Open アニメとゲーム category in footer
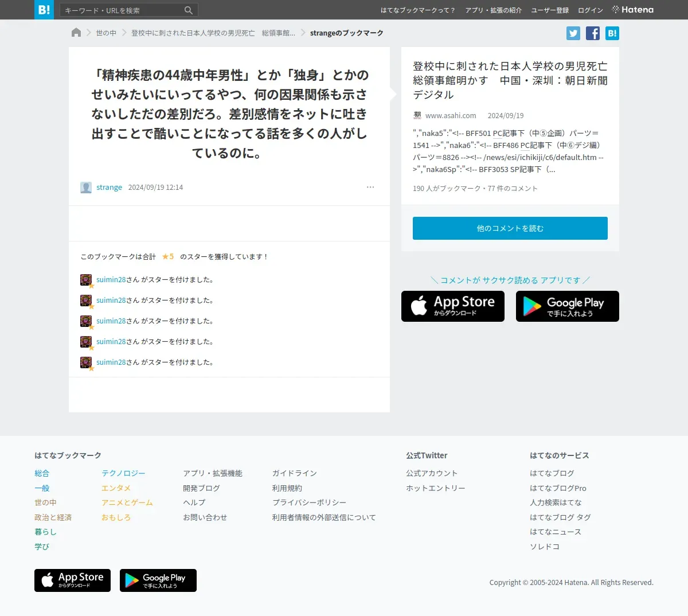 (x=127, y=502)
